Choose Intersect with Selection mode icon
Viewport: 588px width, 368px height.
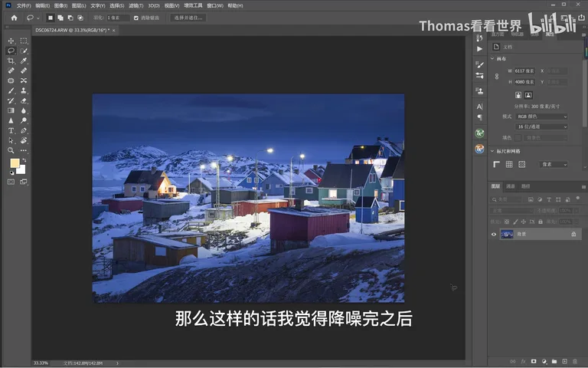click(80, 18)
